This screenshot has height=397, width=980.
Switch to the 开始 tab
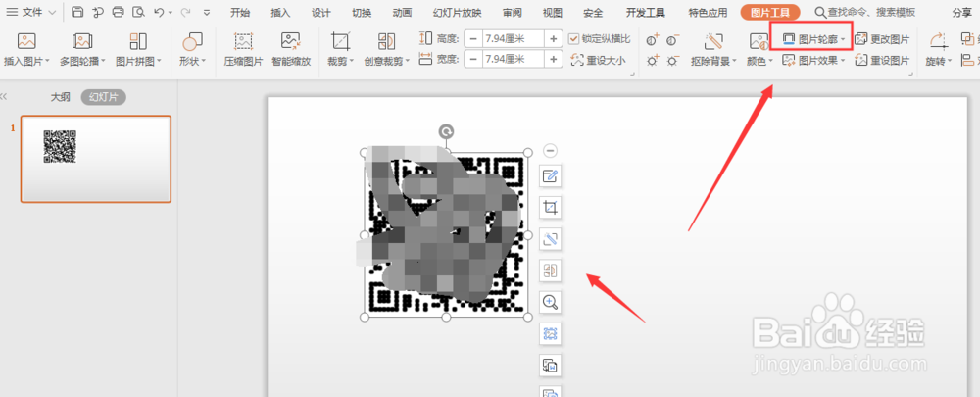[x=240, y=13]
